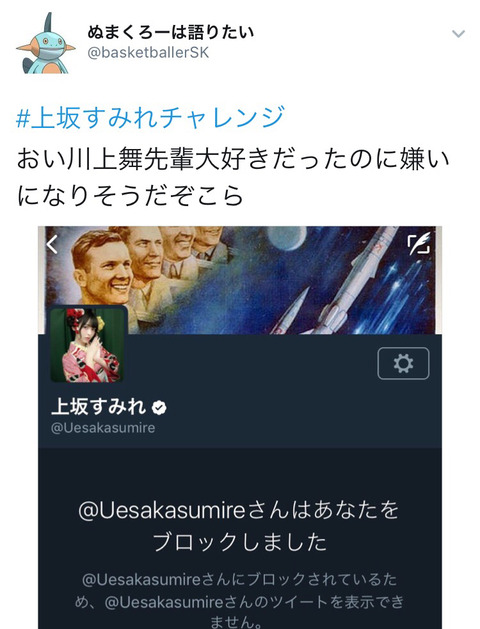Click the Mudkip profile avatar

pyautogui.click(x=45, y=43)
